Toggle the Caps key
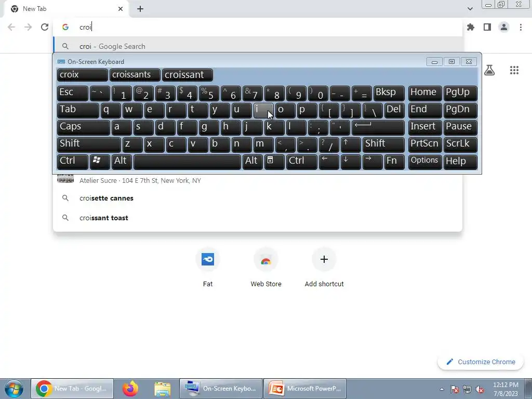The image size is (532, 399). (x=84, y=127)
